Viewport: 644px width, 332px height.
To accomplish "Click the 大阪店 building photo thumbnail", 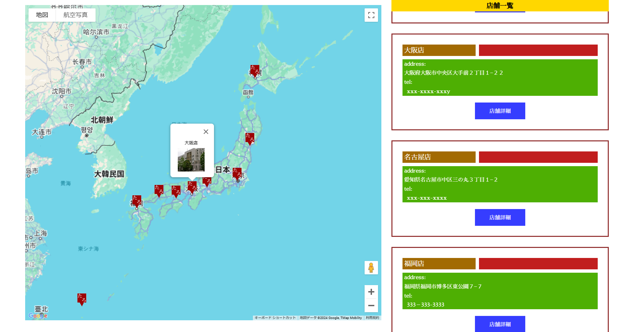I will (x=191, y=160).
